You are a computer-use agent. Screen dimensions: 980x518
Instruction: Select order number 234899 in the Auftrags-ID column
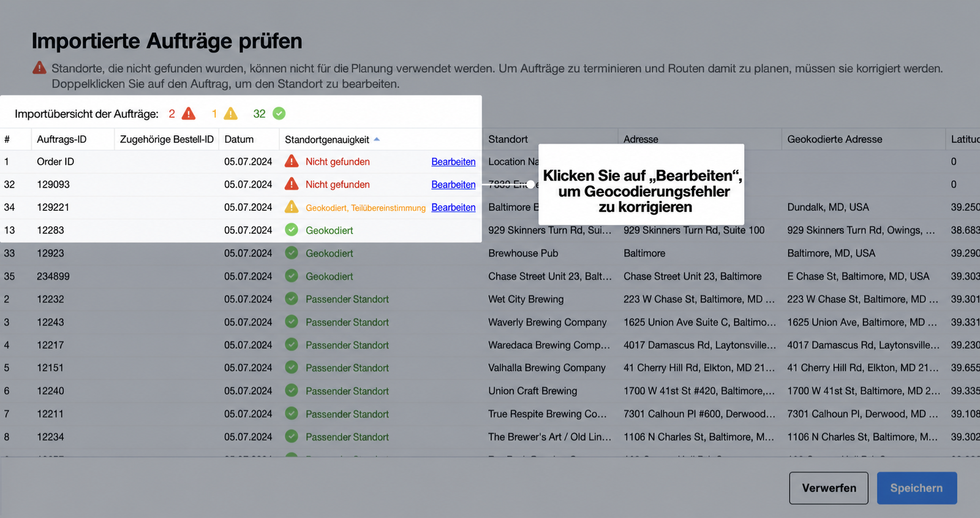(x=53, y=276)
